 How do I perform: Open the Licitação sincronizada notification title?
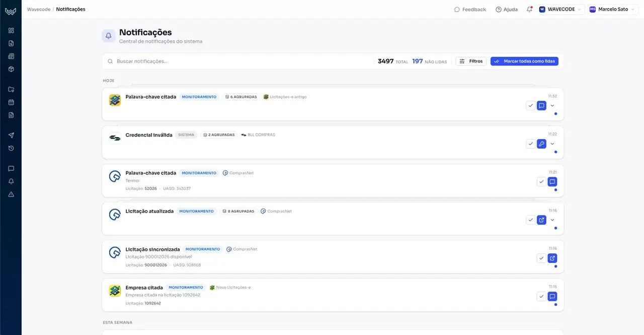(x=152, y=249)
